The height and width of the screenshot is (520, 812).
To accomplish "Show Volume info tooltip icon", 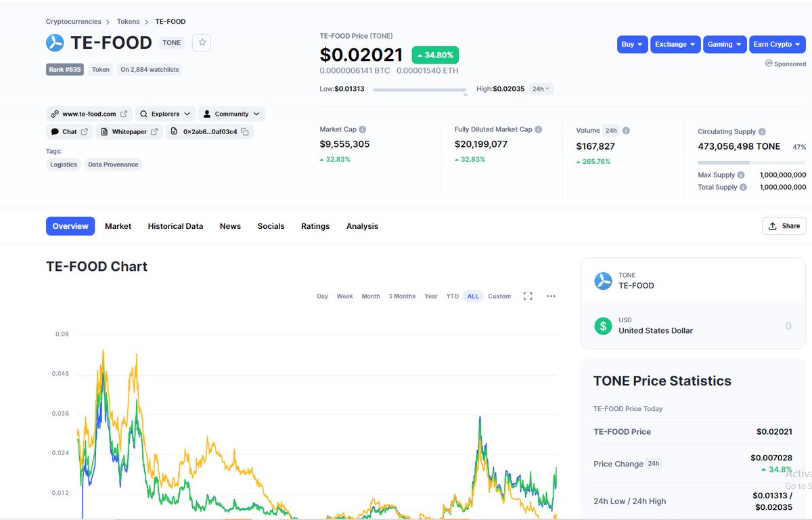I will (626, 130).
